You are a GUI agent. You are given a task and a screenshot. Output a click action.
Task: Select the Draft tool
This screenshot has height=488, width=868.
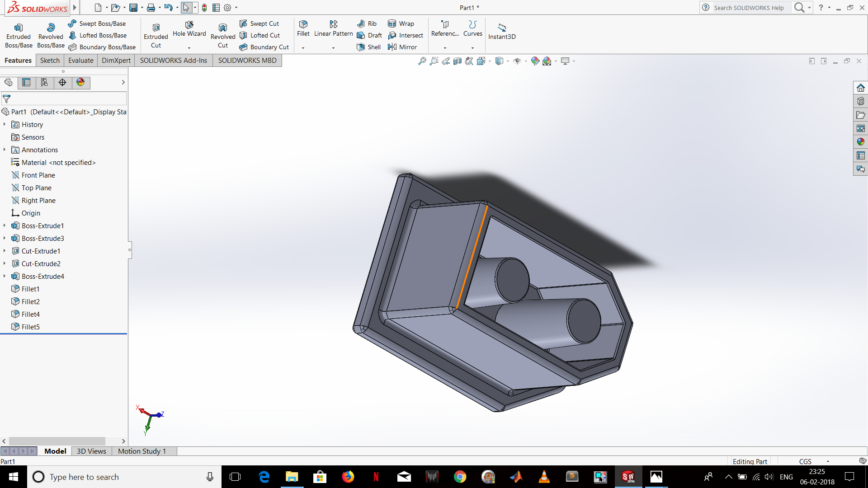click(x=369, y=35)
